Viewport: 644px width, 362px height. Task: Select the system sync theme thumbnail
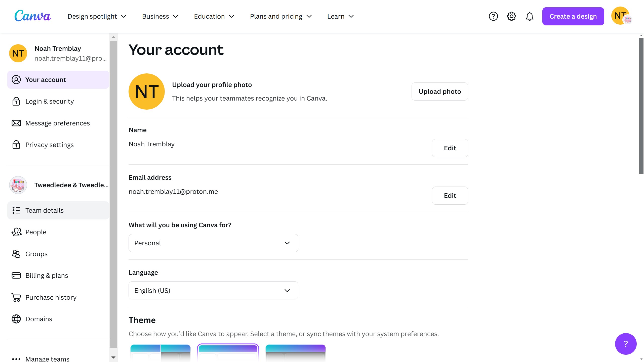[x=160, y=353]
